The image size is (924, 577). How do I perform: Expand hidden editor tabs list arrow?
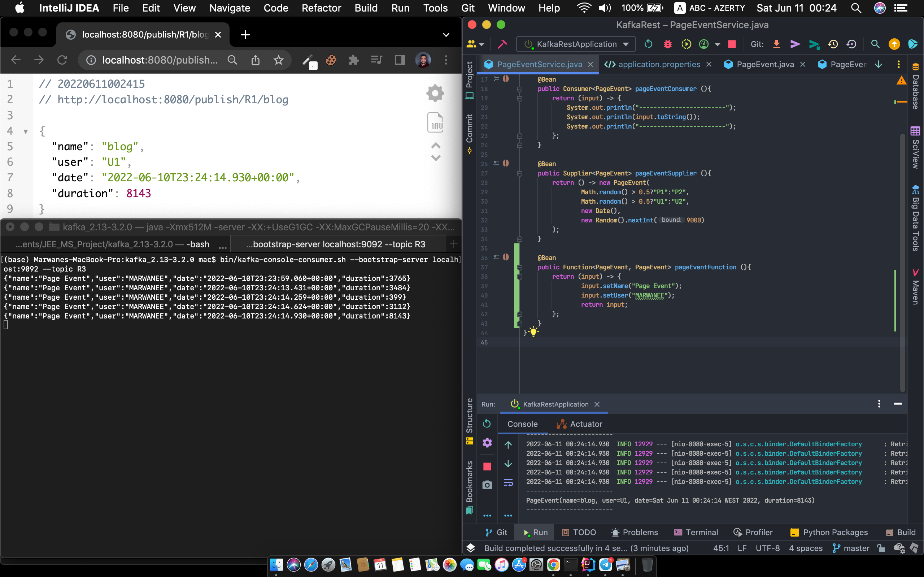tap(879, 64)
